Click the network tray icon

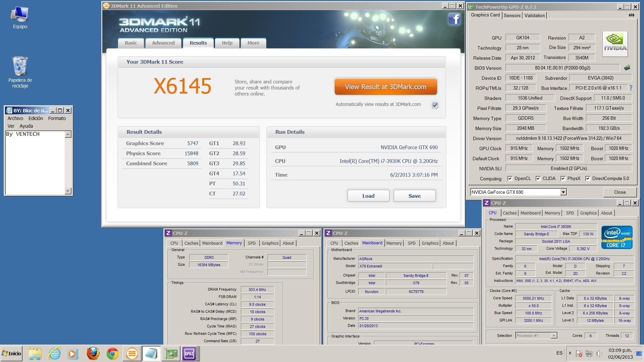coord(589,353)
